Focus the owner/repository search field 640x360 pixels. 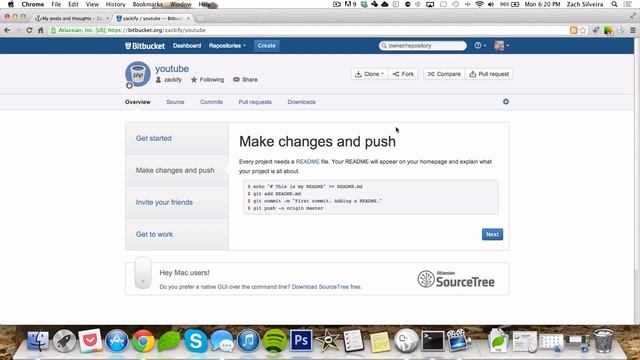(423, 46)
